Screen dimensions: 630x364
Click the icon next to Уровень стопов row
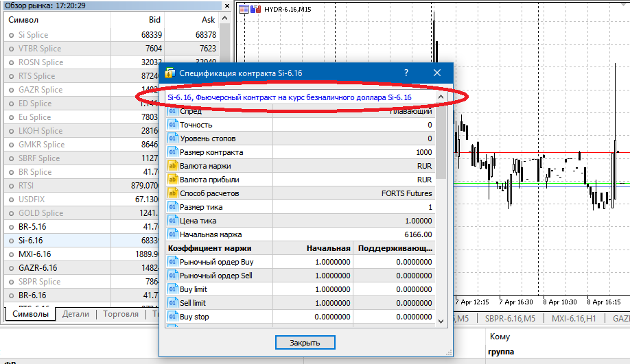pyautogui.click(x=173, y=138)
